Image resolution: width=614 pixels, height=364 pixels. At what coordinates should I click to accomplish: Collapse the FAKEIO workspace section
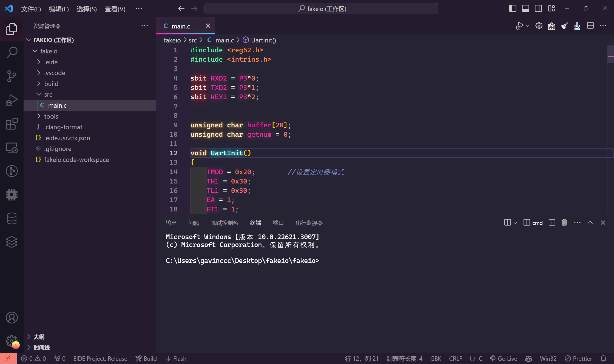tap(29, 40)
